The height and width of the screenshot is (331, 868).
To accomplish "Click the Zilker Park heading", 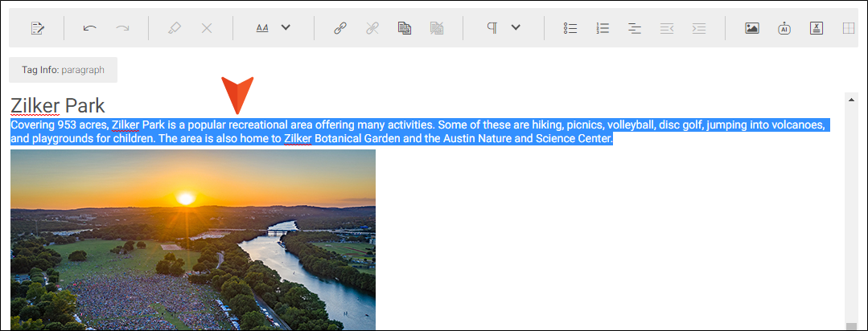I will (x=58, y=105).
